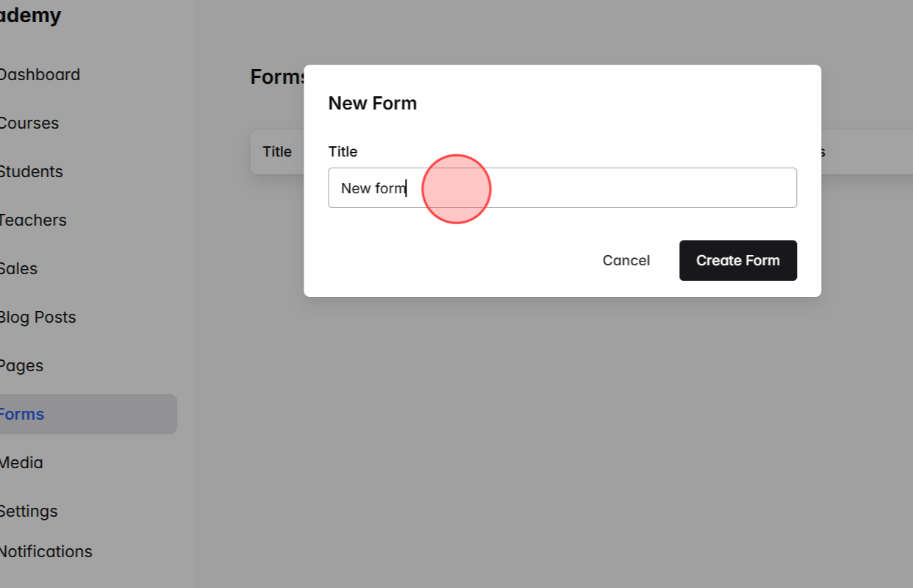Open the Dashboard page

(40, 74)
